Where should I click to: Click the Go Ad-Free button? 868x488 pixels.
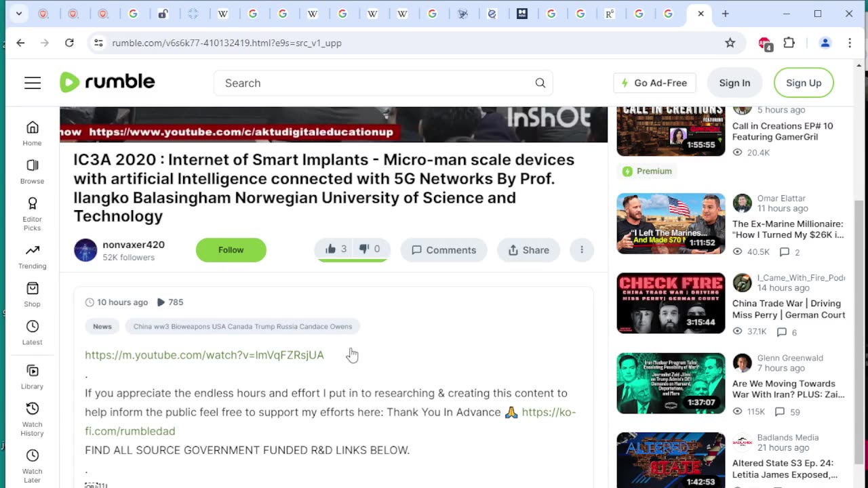pos(654,83)
